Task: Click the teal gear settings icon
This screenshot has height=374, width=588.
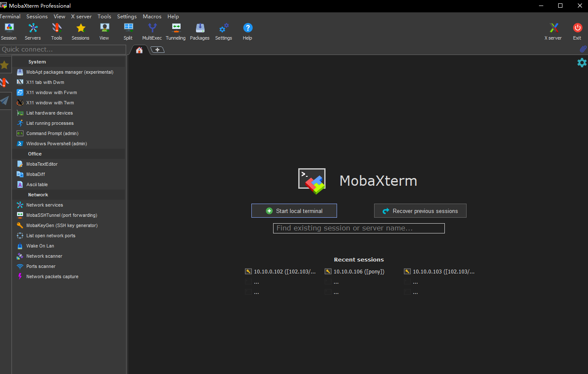Action: 582,63
